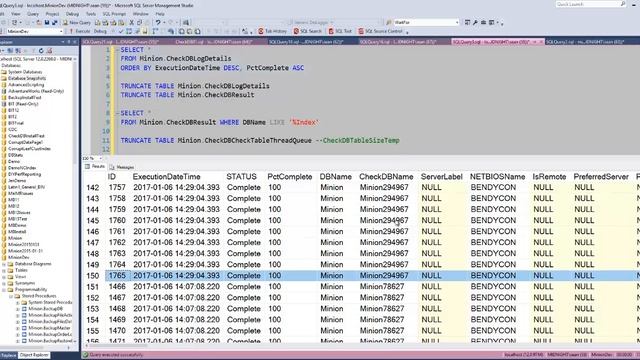The height and width of the screenshot is (360, 640).
Task: Click the Undo icon
Action: click(158, 22)
